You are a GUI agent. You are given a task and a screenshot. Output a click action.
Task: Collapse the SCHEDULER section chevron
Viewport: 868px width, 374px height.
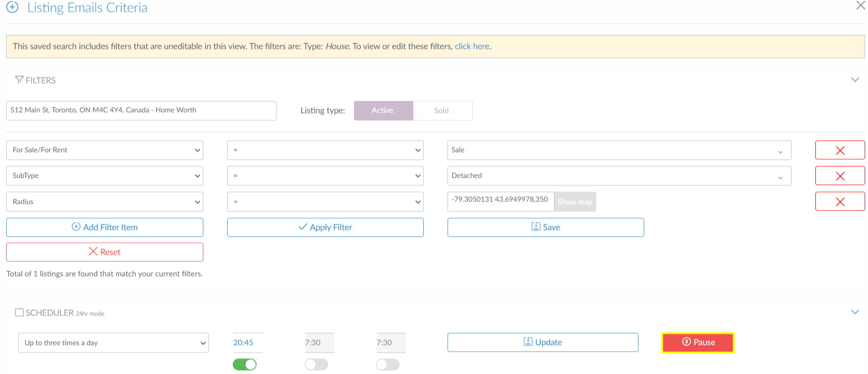855,312
